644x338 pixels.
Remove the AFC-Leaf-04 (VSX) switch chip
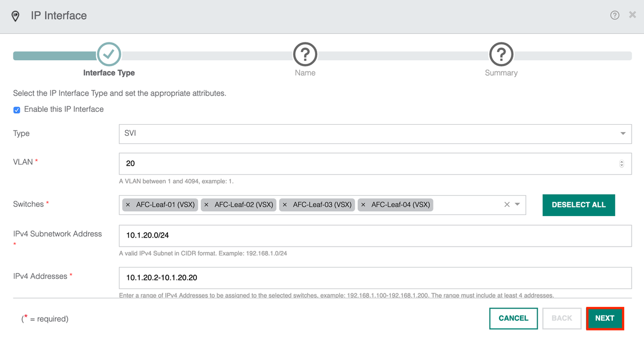coord(363,205)
